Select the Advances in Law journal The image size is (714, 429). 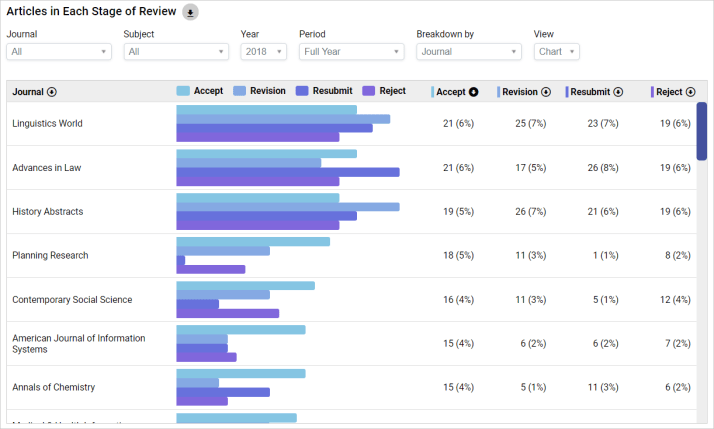point(47,168)
